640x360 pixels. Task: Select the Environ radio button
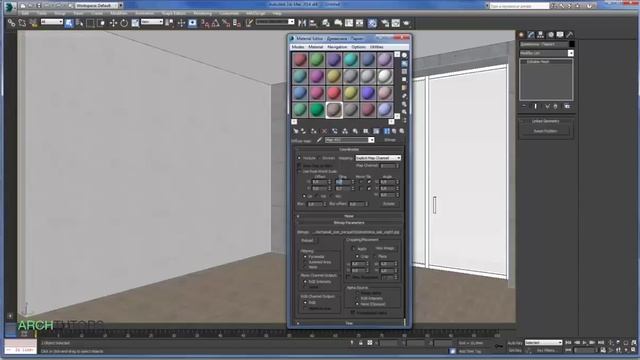pyautogui.click(x=319, y=158)
